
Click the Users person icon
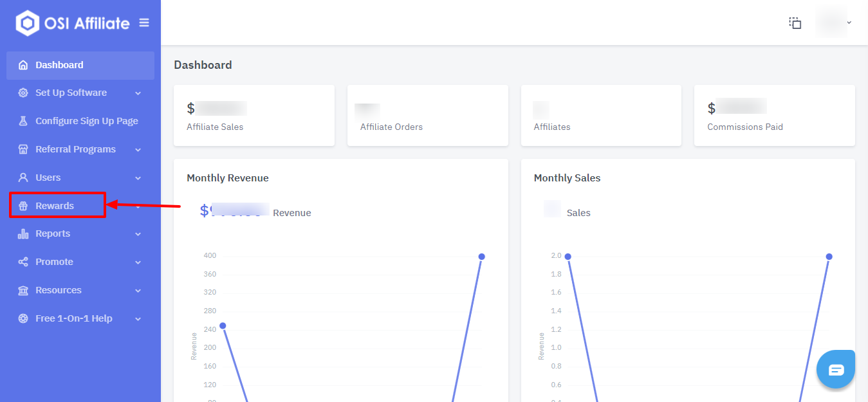(x=23, y=178)
